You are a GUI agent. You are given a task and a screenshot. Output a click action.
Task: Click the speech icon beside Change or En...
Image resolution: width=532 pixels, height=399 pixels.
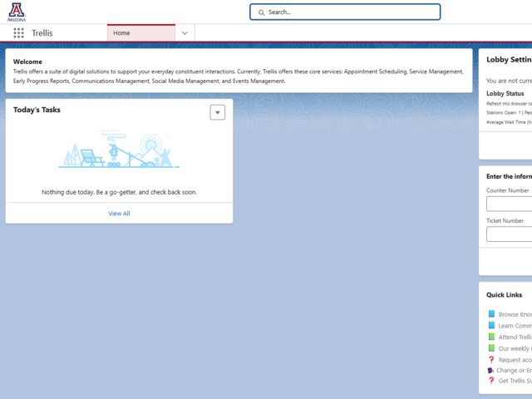point(490,370)
